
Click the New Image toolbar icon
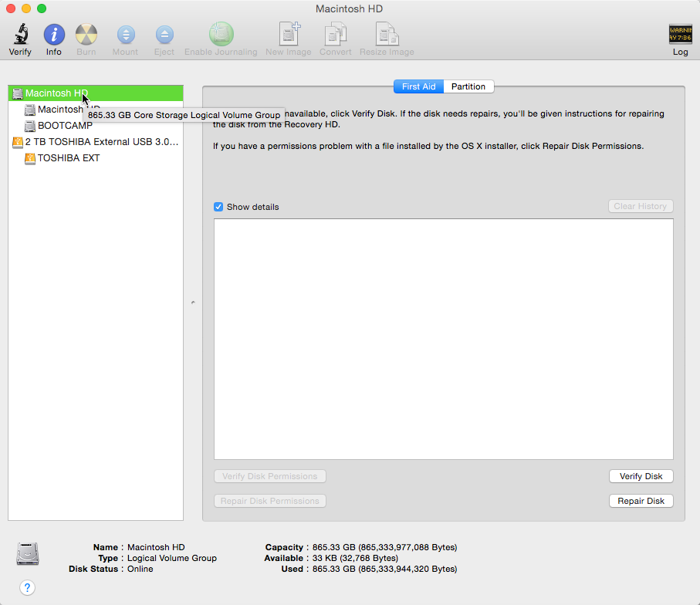click(x=289, y=34)
